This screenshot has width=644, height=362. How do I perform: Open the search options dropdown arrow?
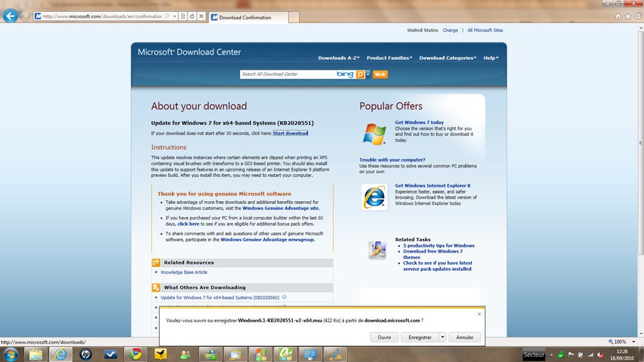tap(367, 74)
